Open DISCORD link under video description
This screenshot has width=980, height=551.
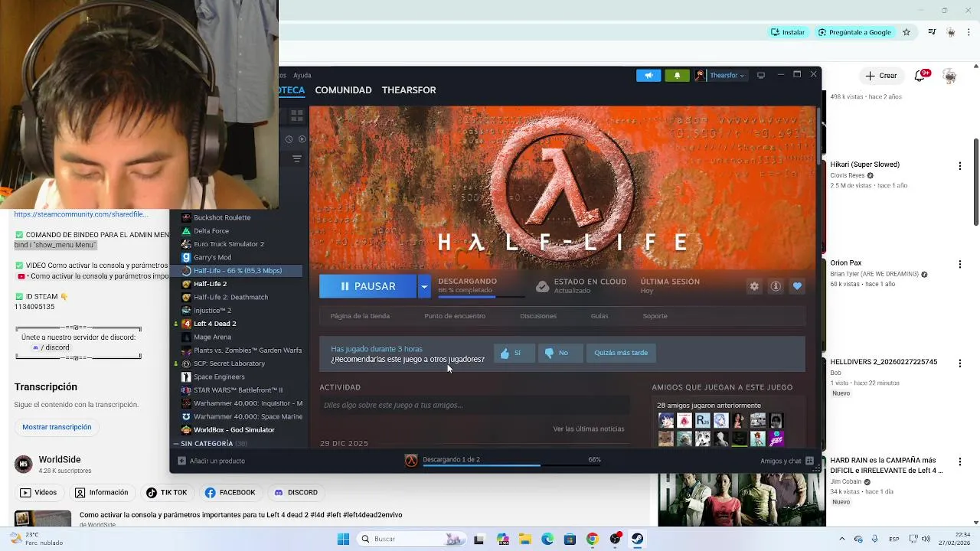[x=296, y=493]
